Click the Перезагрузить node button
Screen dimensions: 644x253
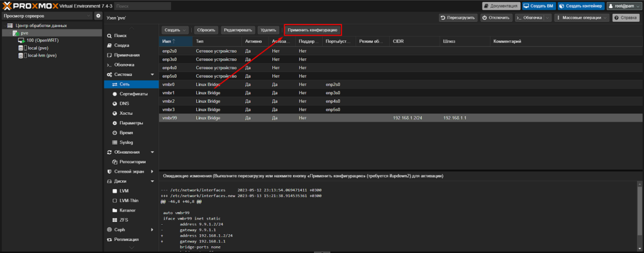click(458, 18)
